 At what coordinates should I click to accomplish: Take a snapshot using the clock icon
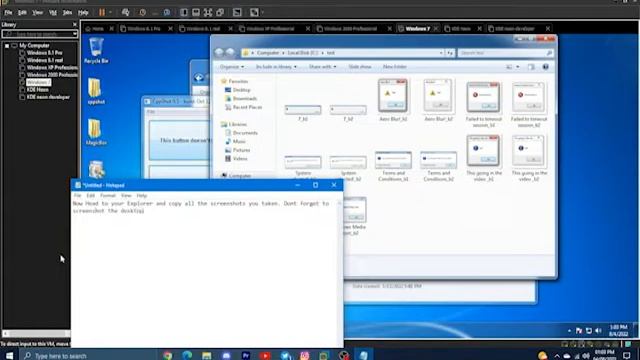point(142,13)
